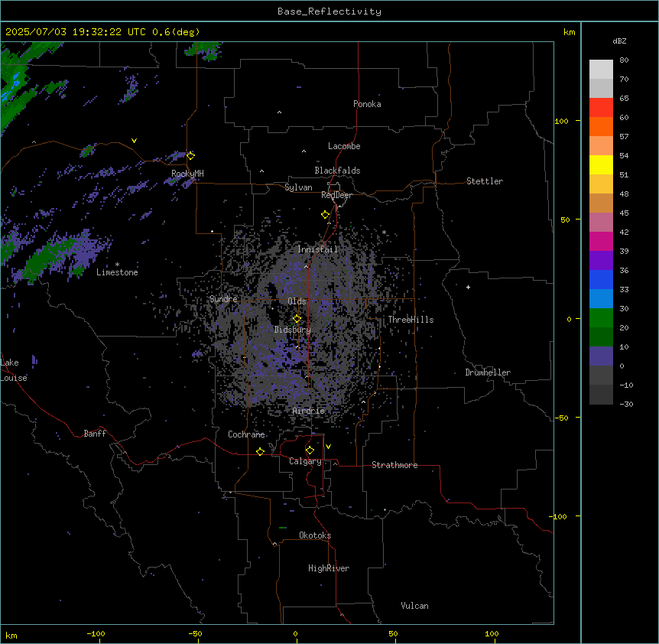Viewport: 659px width, 644px height.
Task: Select the bright green swatch below 30
Action: tap(601, 318)
